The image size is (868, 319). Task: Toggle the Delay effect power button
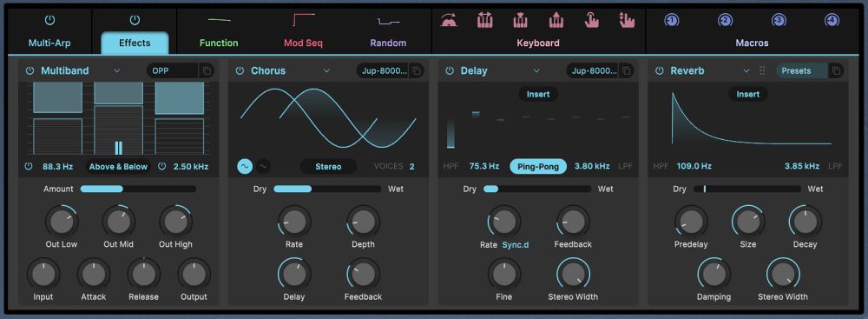pyautogui.click(x=450, y=71)
